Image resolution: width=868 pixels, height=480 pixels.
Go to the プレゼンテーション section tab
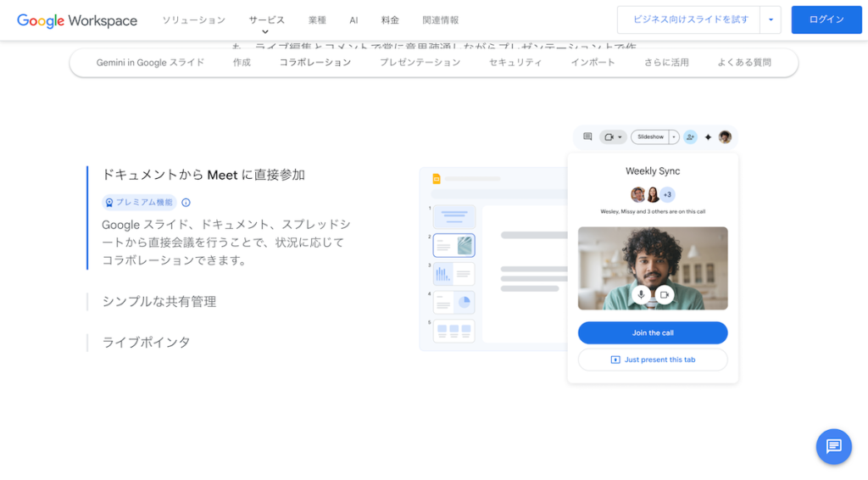pyautogui.click(x=420, y=63)
